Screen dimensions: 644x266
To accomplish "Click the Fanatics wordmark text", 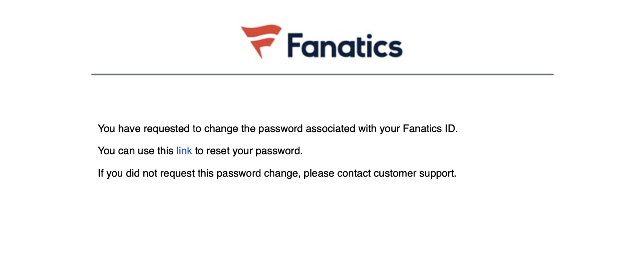I will point(345,46).
